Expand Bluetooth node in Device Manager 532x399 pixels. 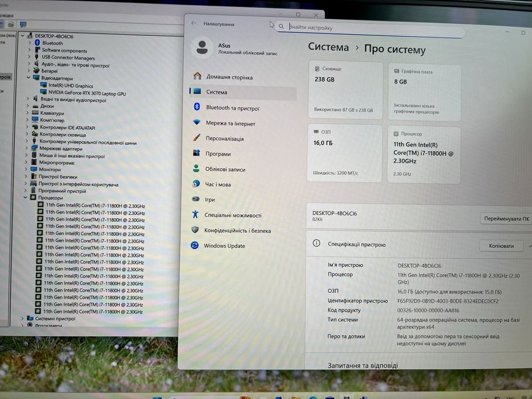[30, 43]
